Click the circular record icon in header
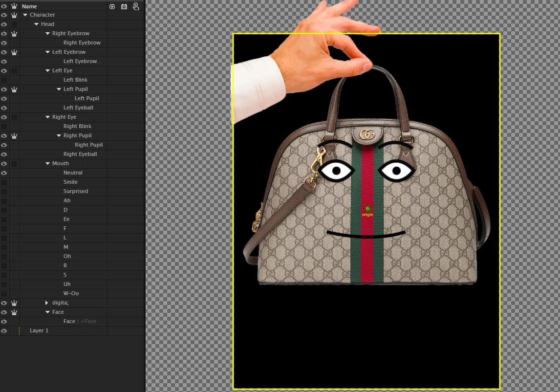Screen dimensions: 560x392 [112, 6]
